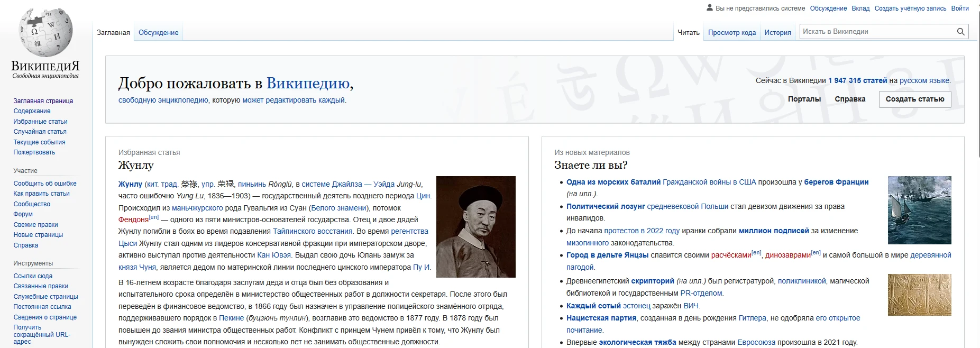
Task: Open the Фенадоня red link
Action: click(x=133, y=219)
